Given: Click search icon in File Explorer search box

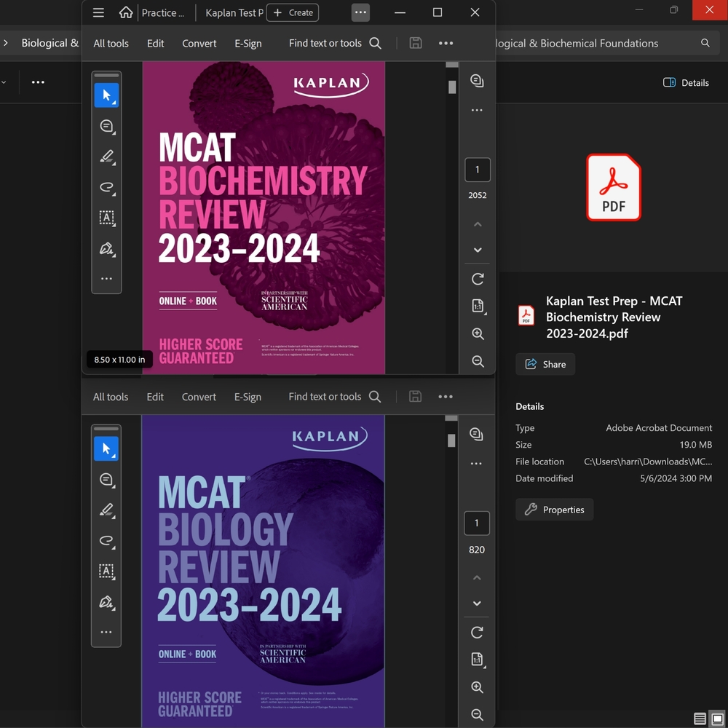Looking at the screenshot, I should click(x=705, y=43).
